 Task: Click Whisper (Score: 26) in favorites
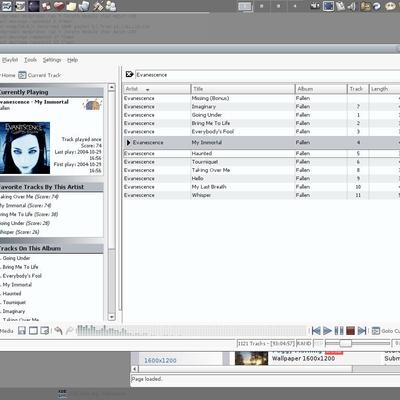pos(19,232)
